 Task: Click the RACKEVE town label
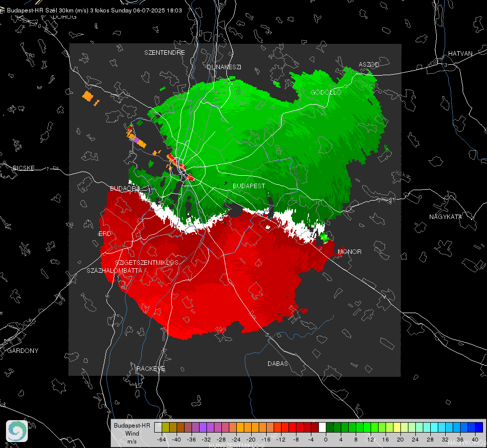(151, 368)
